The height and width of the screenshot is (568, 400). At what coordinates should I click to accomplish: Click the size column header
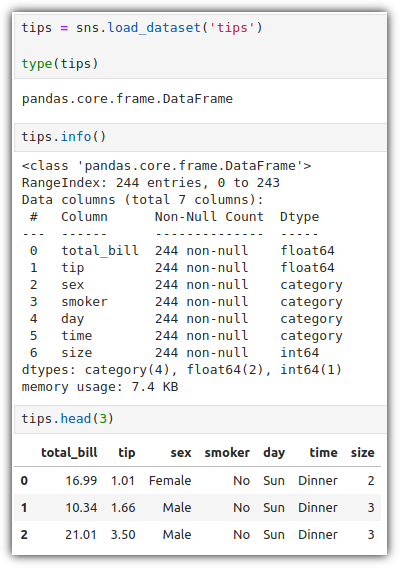[x=362, y=452]
